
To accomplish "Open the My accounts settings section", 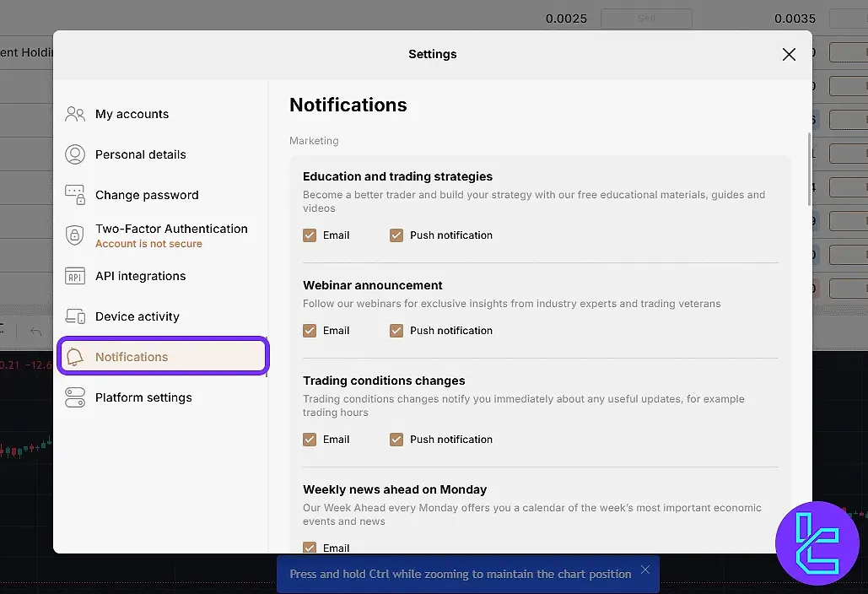I will [132, 114].
